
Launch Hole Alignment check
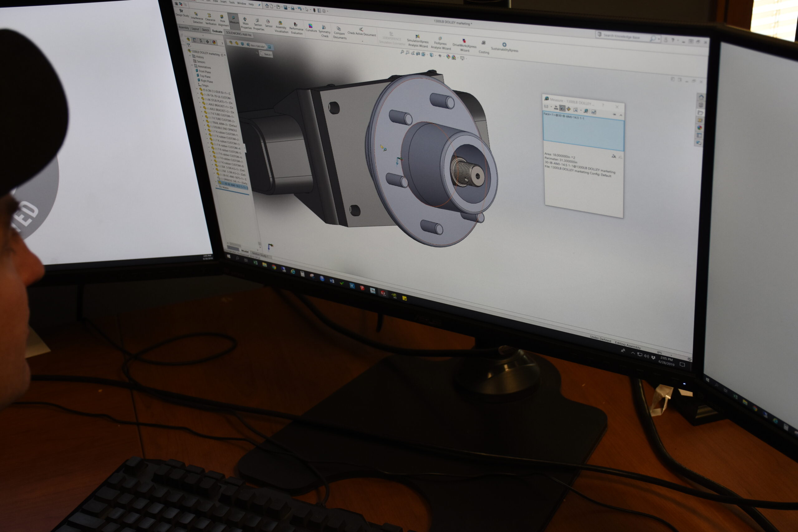coord(223,21)
